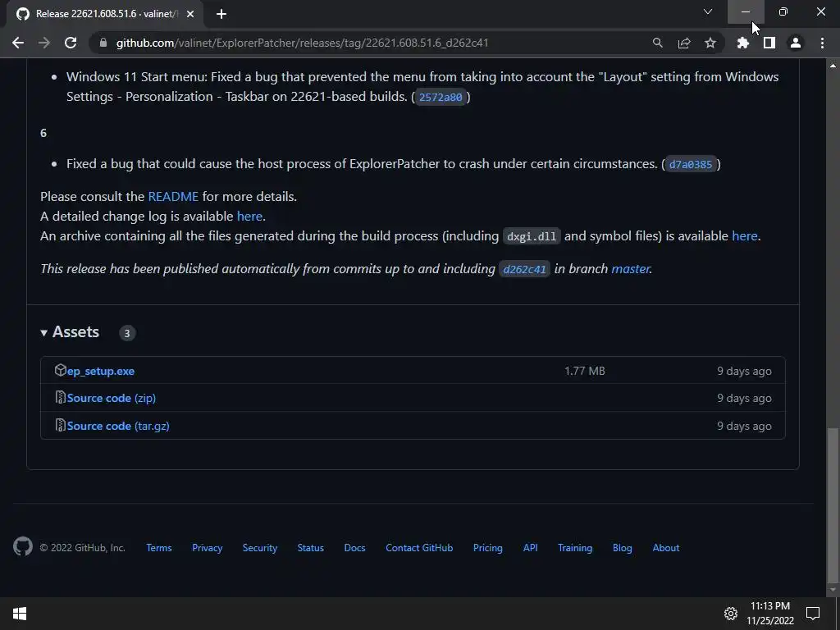Open the README link
This screenshot has width=840, height=630.
(173, 197)
